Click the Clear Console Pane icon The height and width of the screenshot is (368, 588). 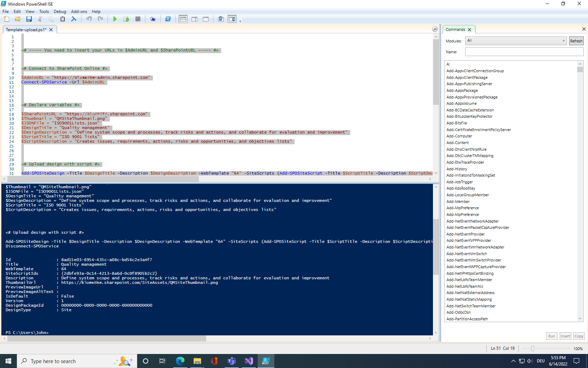point(74,19)
